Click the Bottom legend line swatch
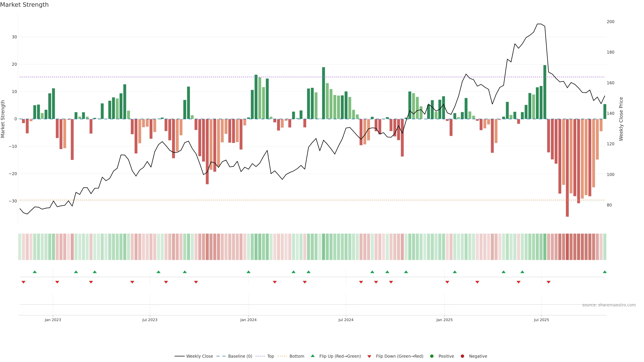 pyautogui.click(x=282, y=356)
